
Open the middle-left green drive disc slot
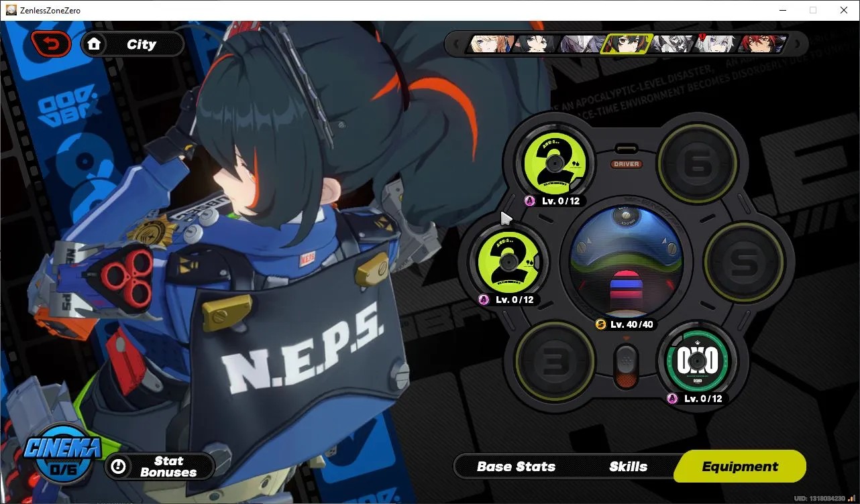[507, 261]
